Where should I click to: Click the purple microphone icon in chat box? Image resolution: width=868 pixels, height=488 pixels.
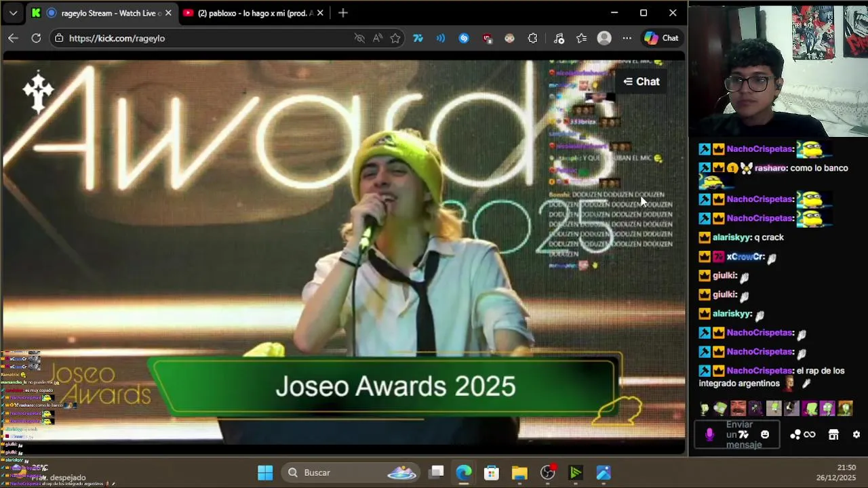point(709,434)
